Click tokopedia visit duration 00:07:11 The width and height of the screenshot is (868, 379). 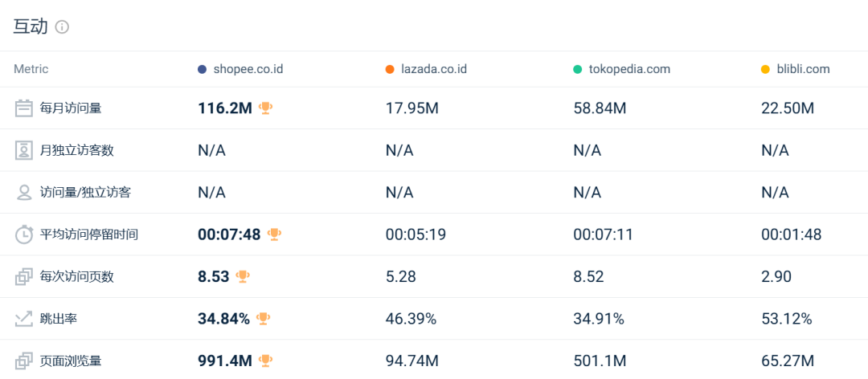pyautogui.click(x=603, y=234)
